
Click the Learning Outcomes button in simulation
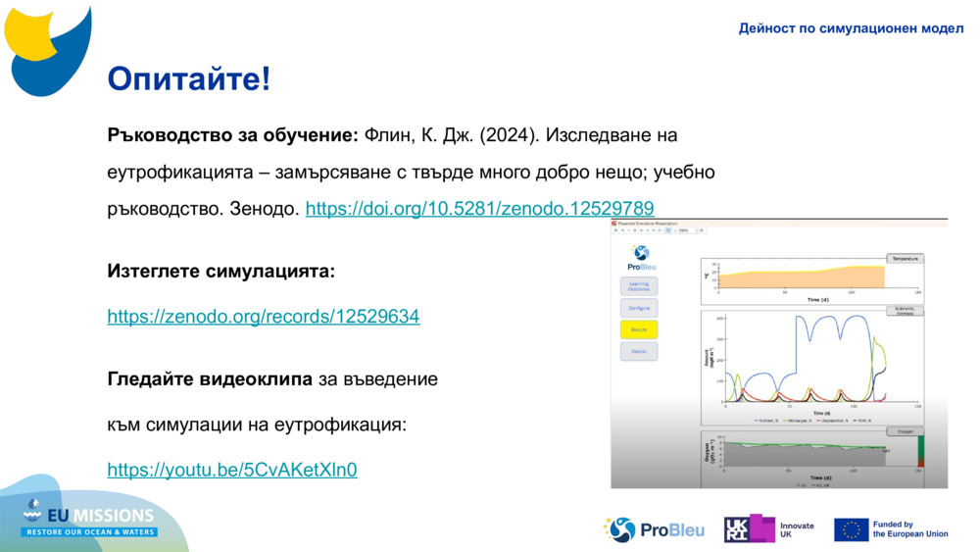click(639, 286)
